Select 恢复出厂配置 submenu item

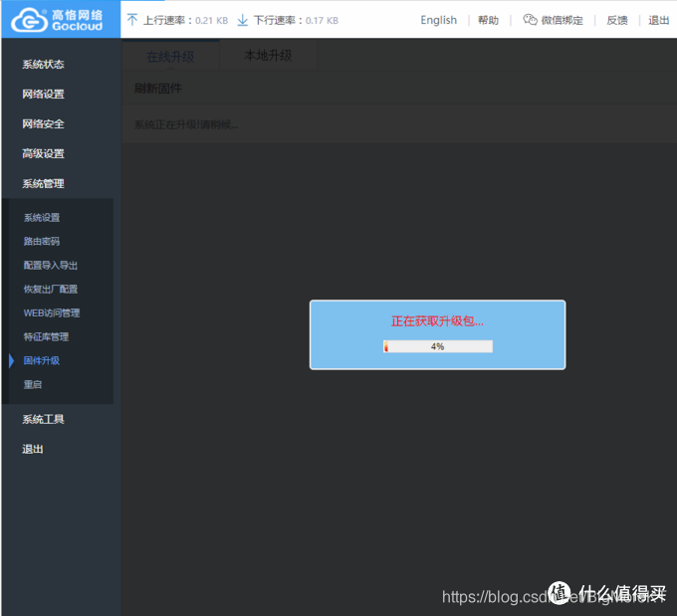pos(51,289)
